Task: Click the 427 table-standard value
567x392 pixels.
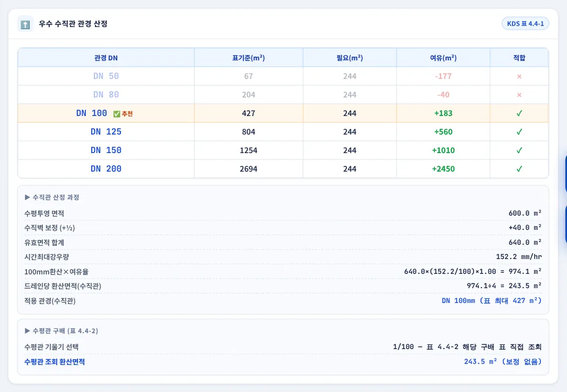Action: point(248,113)
